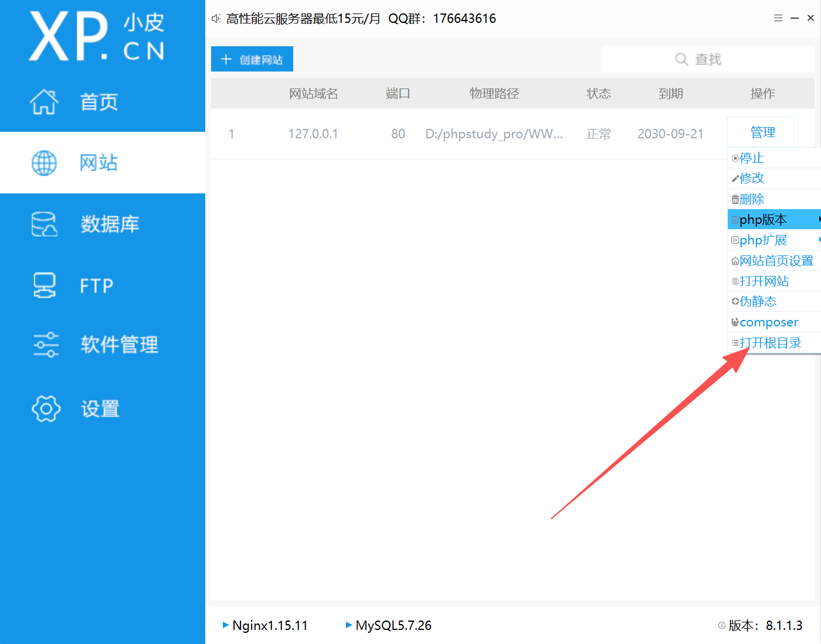Click the globe icon beside 打开网站
The image size is (821, 644).
735,281
